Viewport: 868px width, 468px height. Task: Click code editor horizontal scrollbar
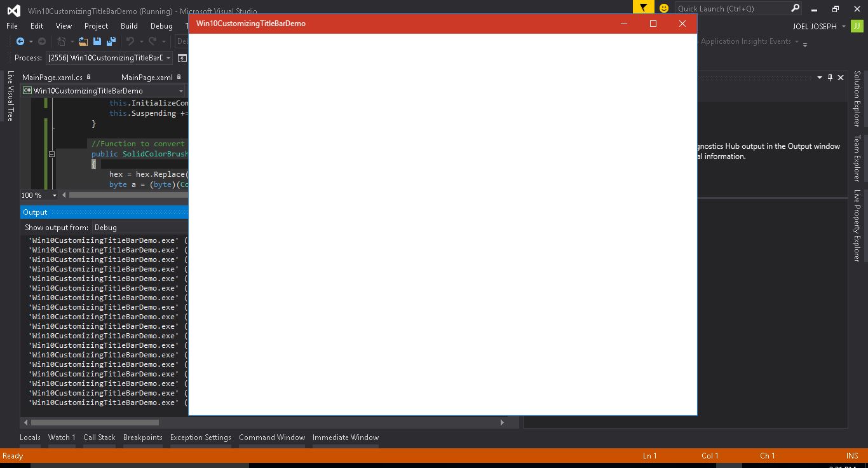(128, 195)
